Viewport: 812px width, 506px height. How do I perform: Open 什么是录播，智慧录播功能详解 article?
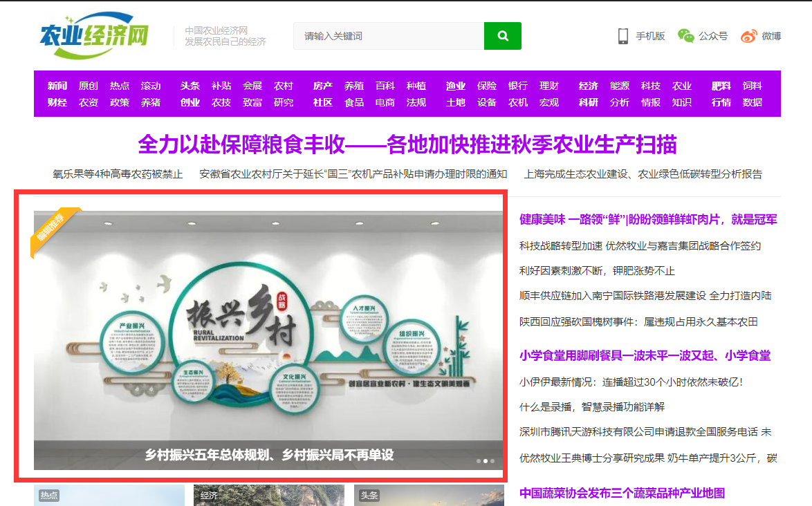[x=592, y=406]
